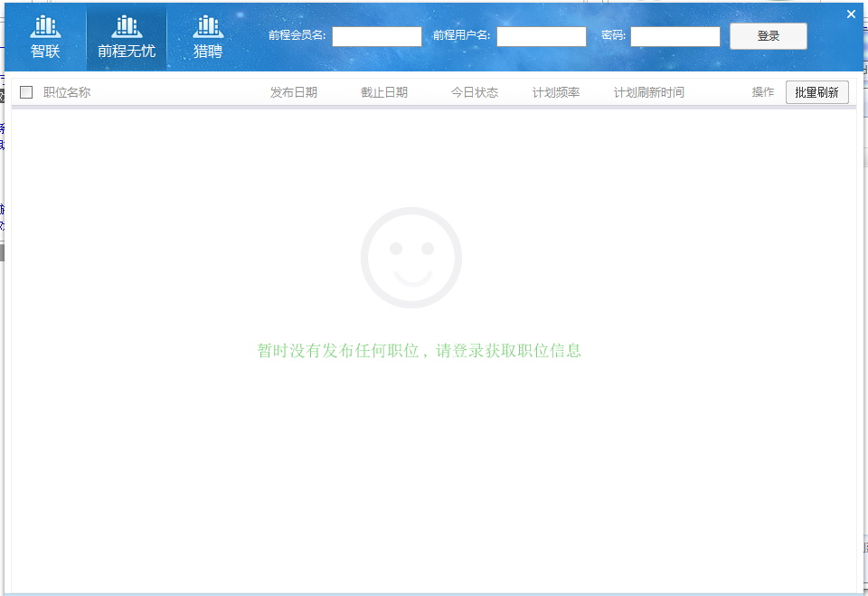868x596 pixels.
Task: Click the 职位名称 column header
Action: (x=67, y=92)
